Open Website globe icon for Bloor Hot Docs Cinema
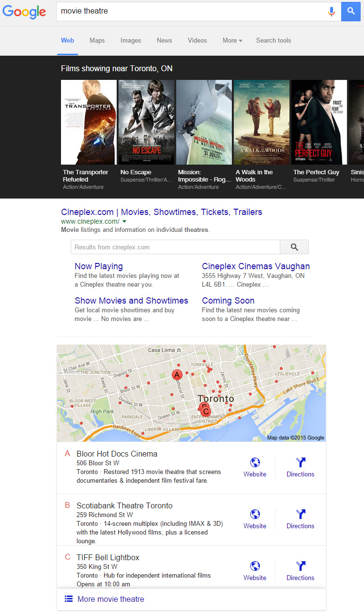This screenshot has width=364, height=612. pos(255,462)
